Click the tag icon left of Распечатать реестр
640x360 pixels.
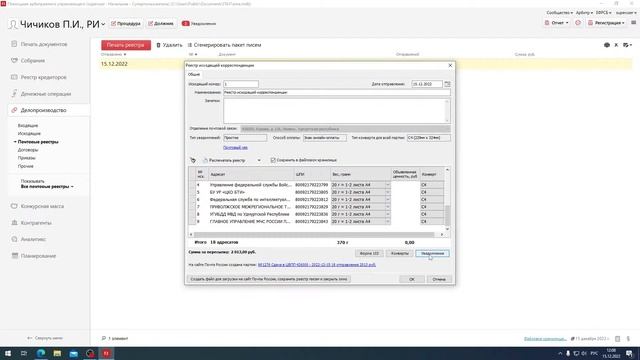coord(193,160)
